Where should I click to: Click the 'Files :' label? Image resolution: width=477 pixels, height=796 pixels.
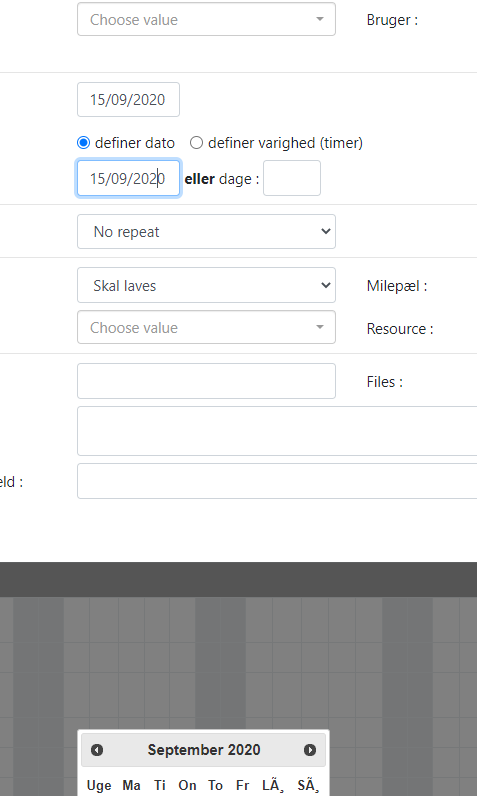(385, 382)
